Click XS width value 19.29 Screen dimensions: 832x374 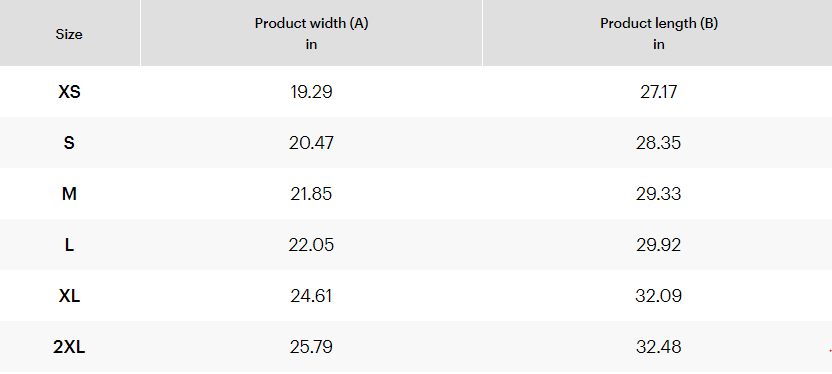[311, 92]
